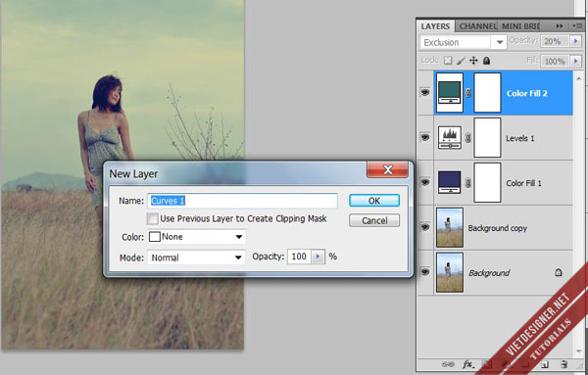This screenshot has height=375, width=588.
Task: Open the Opacity arrow in New Layer dialog
Action: tap(318, 257)
